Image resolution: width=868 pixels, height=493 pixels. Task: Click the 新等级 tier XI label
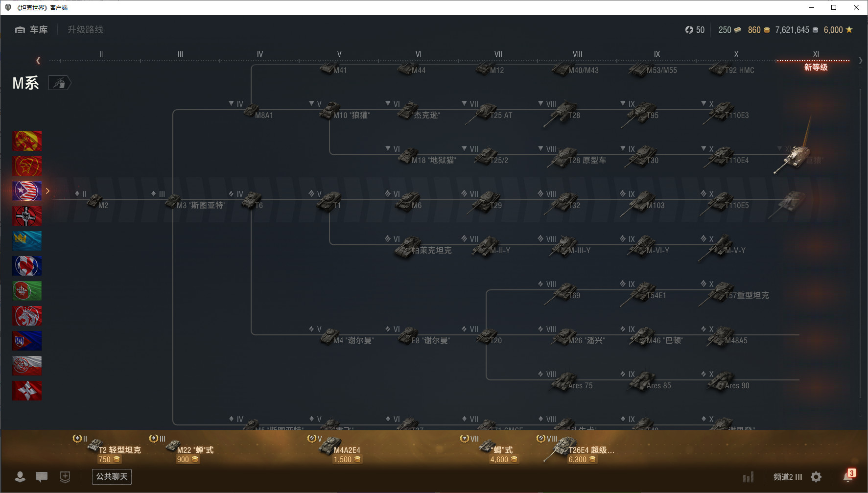816,67
